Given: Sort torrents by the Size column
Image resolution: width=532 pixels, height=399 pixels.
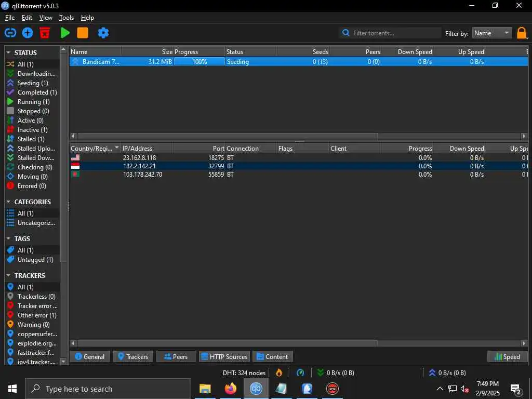Looking at the screenshot, I should (x=147, y=51).
